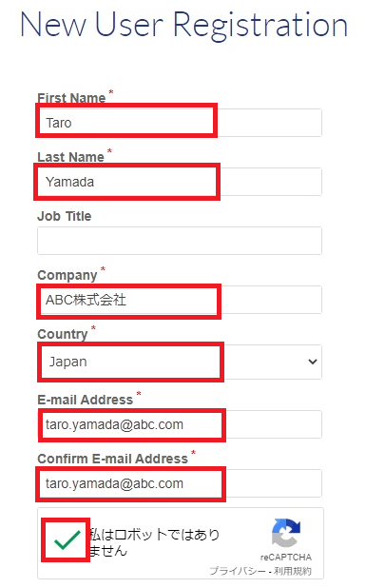Screen dimensions: 385x588
Task: Click the Country dropdown chevron arrow
Action: 313,362
